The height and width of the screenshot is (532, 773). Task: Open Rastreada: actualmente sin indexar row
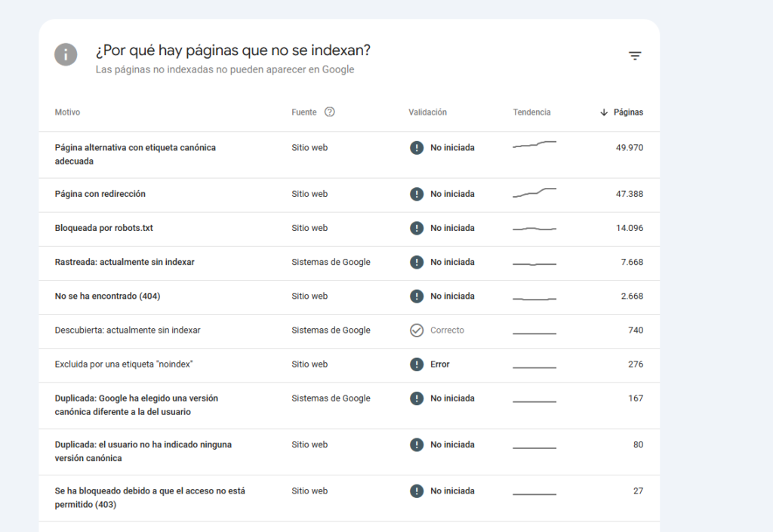point(125,262)
